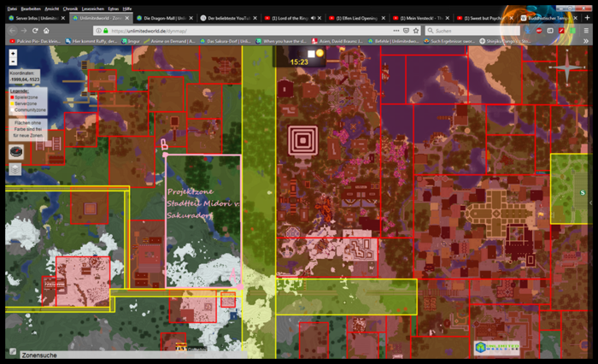
Task: Open the Extras menu
Action: (114, 9)
